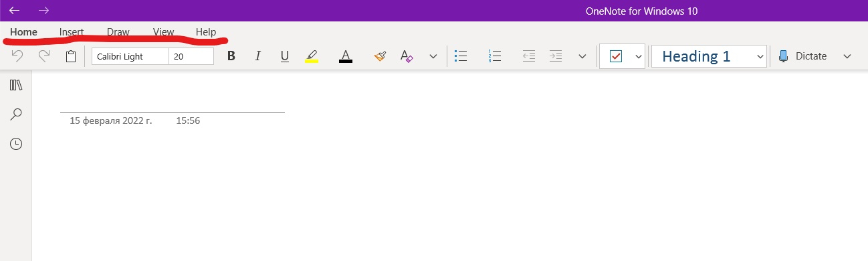Go forward with the right arrow
Image resolution: width=868 pixels, height=261 pixels.
(x=43, y=10)
